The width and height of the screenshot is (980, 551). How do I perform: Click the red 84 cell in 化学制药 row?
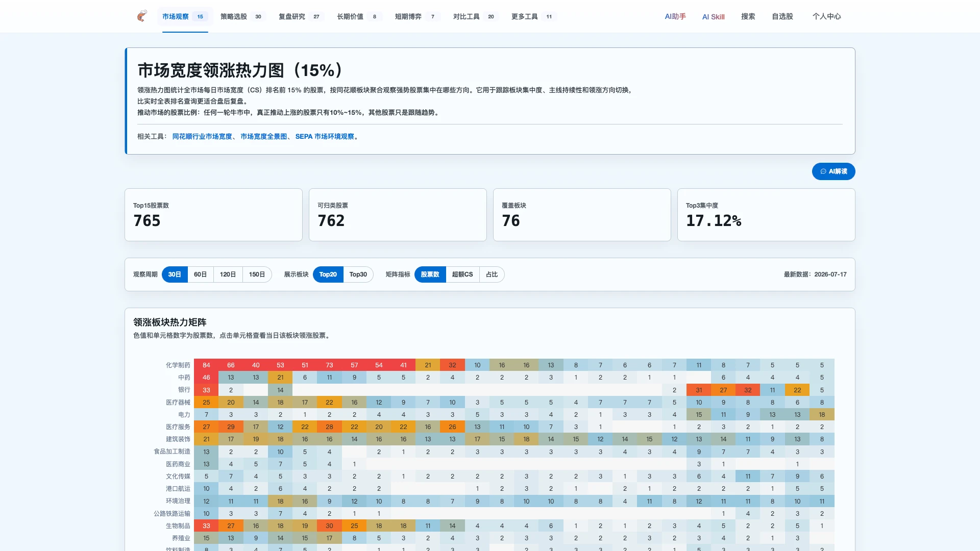pos(206,365)
